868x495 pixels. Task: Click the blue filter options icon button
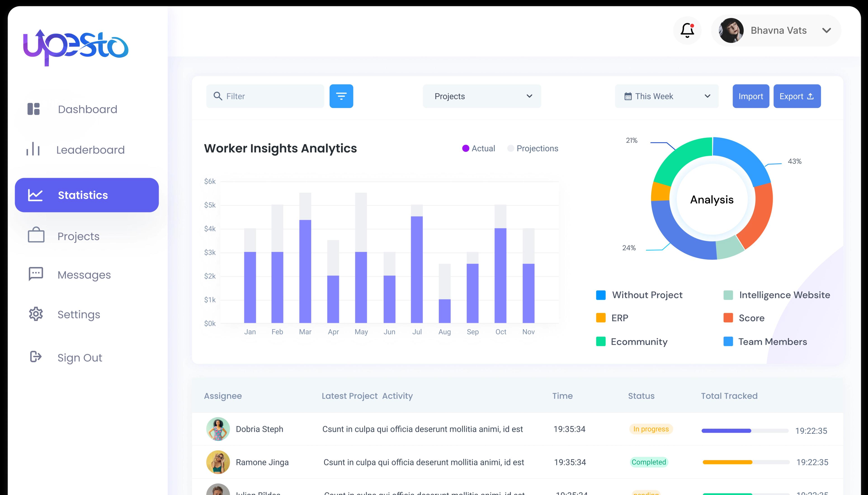tap(341, 96)
